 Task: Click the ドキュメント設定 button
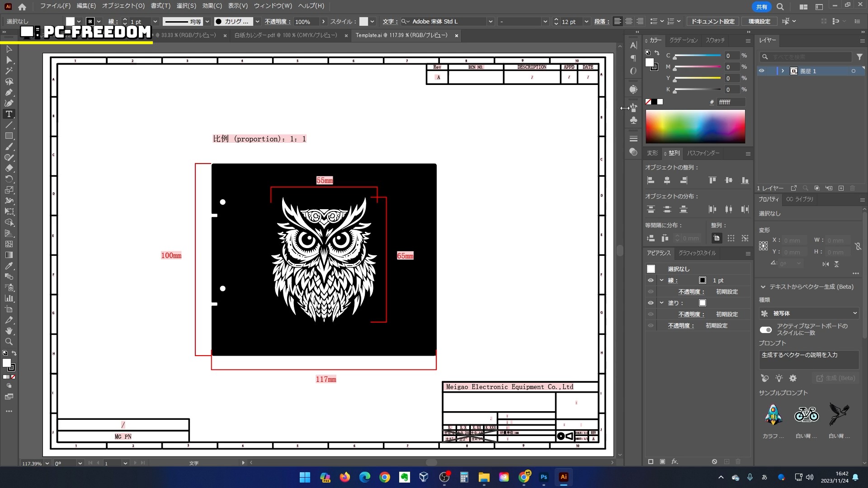coord(712,22)
